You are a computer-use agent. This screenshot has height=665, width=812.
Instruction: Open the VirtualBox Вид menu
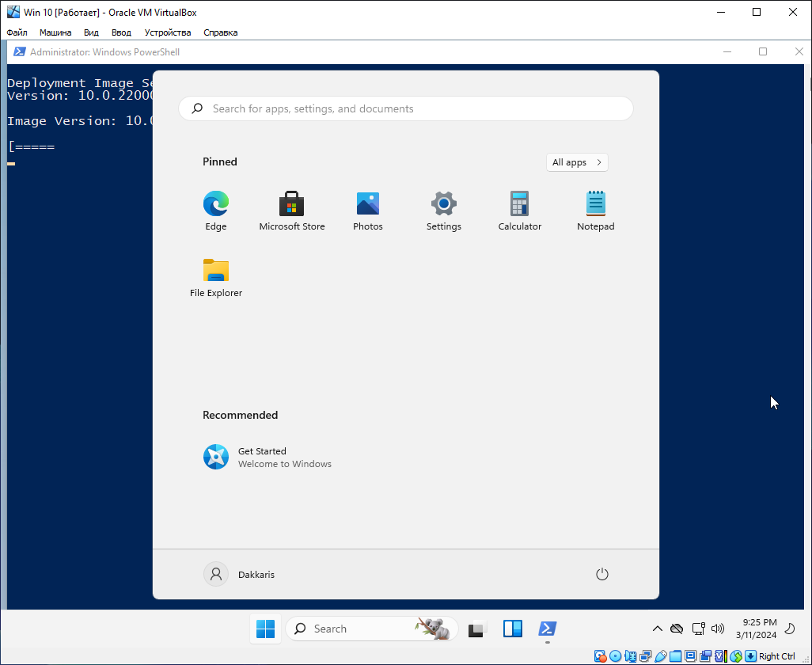[x=91, y=32]
